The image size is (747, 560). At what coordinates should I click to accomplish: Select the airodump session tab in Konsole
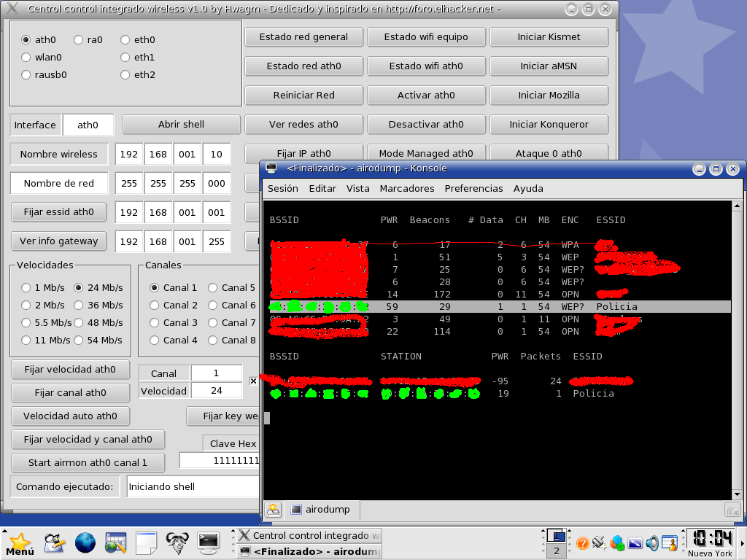321,510
